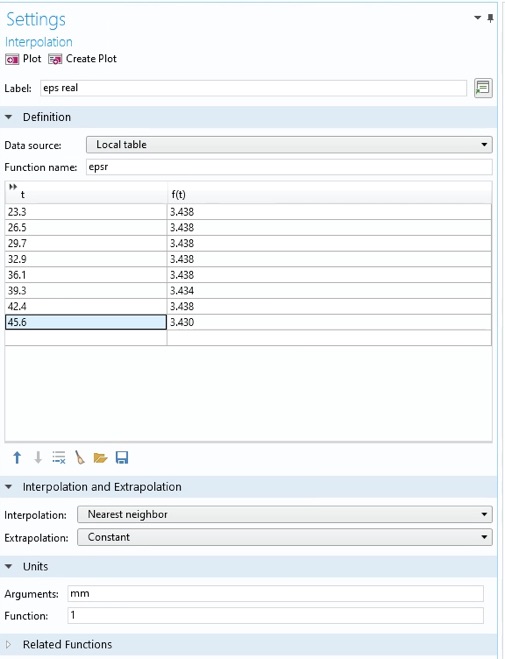Collapse the Units section

click(x=8, y=567)
